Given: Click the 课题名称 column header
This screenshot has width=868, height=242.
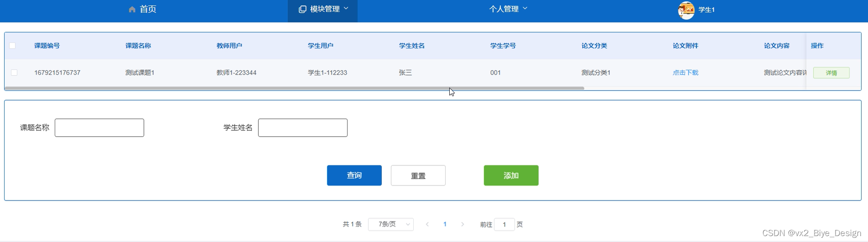Looking at the screenshot, I should click(138, 46).
